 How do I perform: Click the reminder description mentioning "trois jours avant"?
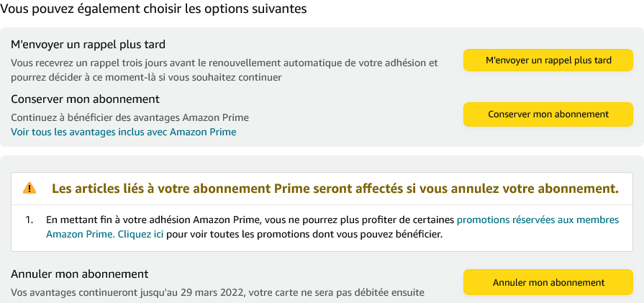click(224, 63)
